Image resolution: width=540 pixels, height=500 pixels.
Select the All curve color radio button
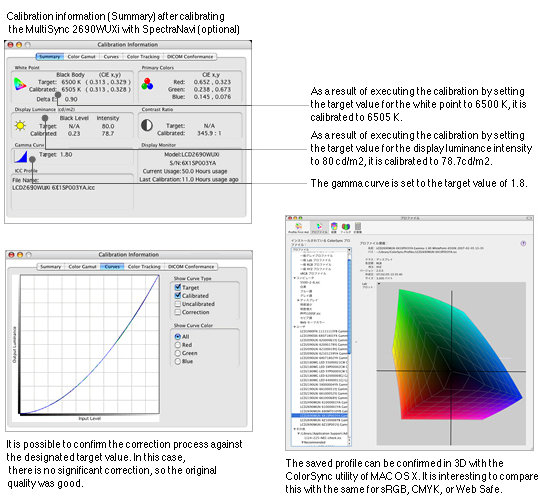tap(178, 336)
